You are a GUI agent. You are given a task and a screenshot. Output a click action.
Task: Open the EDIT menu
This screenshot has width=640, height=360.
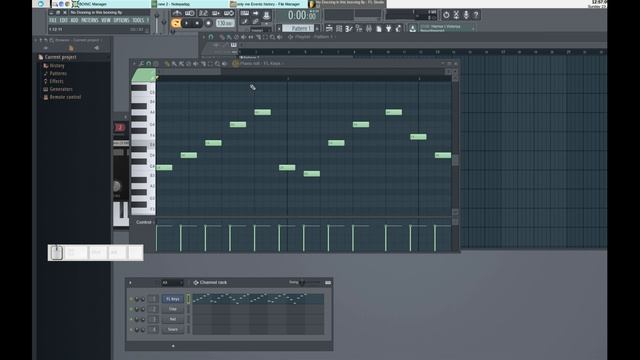coord(64,20)
